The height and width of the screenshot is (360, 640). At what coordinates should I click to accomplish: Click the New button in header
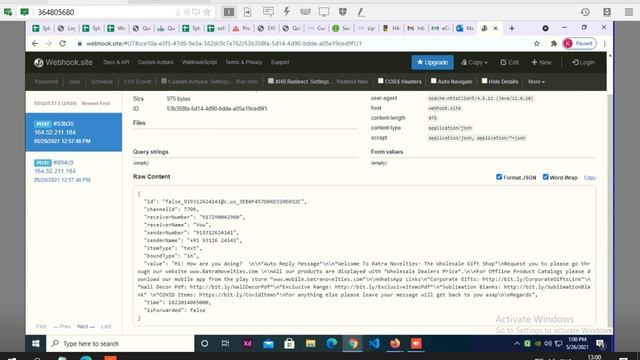pos(541,62)
